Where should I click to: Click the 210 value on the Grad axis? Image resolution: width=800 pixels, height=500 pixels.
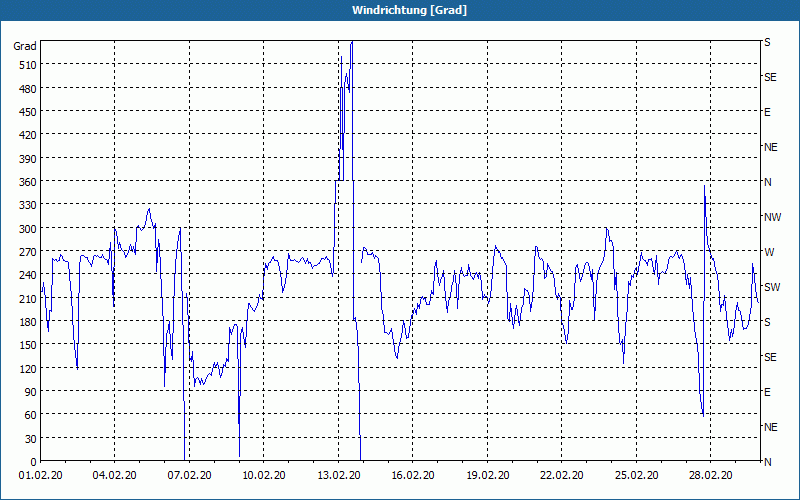coord(28,298)
